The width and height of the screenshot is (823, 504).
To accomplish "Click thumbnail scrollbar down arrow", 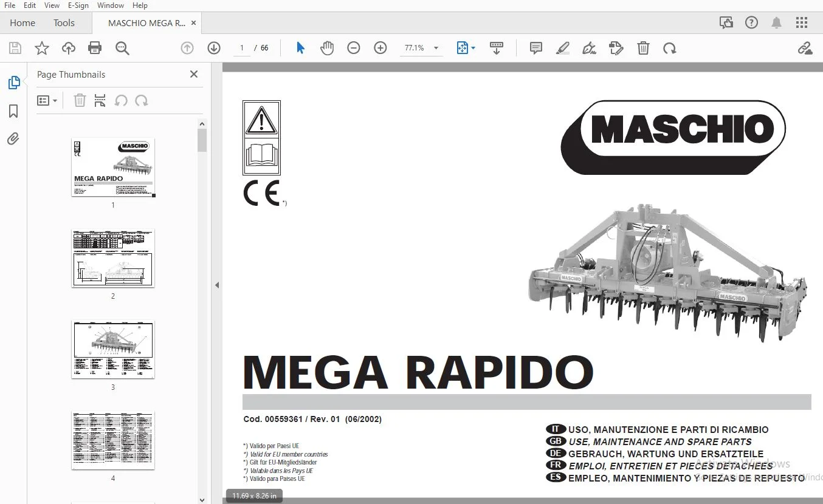I will click(202, 499).
